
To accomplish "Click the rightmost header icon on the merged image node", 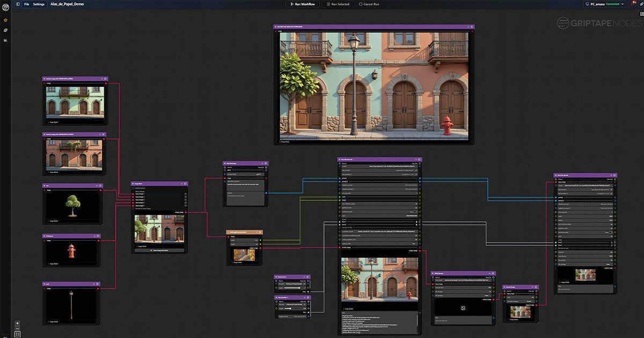I will click(185, 183).
